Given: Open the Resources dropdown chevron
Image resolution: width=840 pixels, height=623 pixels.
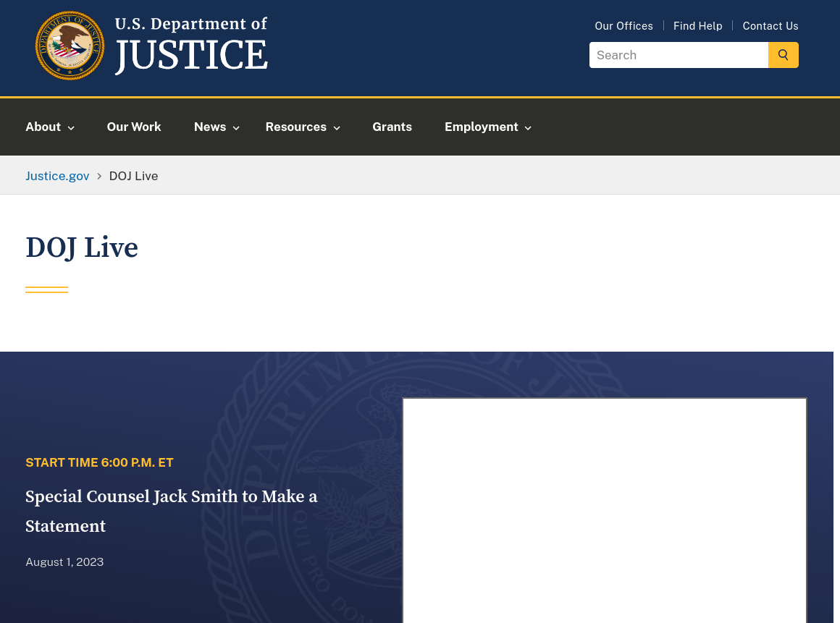Looking at the screenshot, I should (x=337, y=128).
